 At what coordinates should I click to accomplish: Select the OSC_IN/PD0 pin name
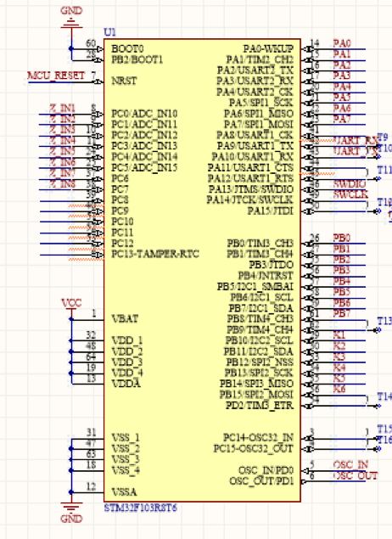[x=266, y=470]
